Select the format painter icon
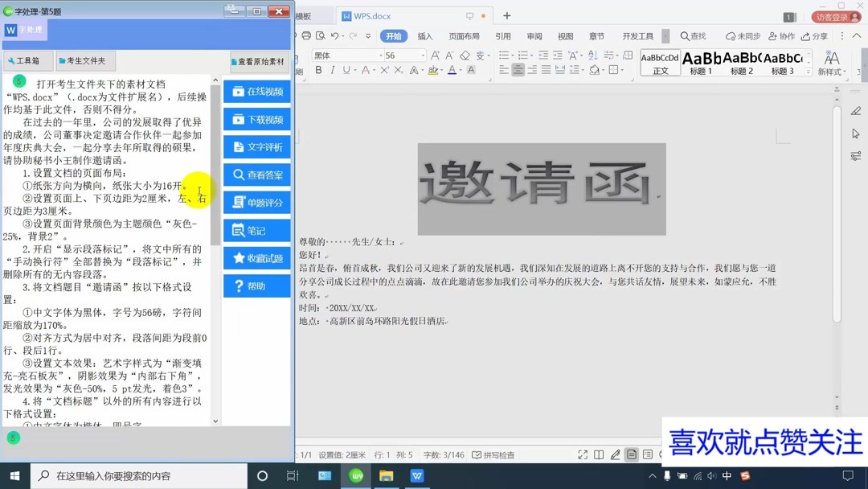Image resolution: width=868 pixels, height=489 pixels. (x=301, y=70)
